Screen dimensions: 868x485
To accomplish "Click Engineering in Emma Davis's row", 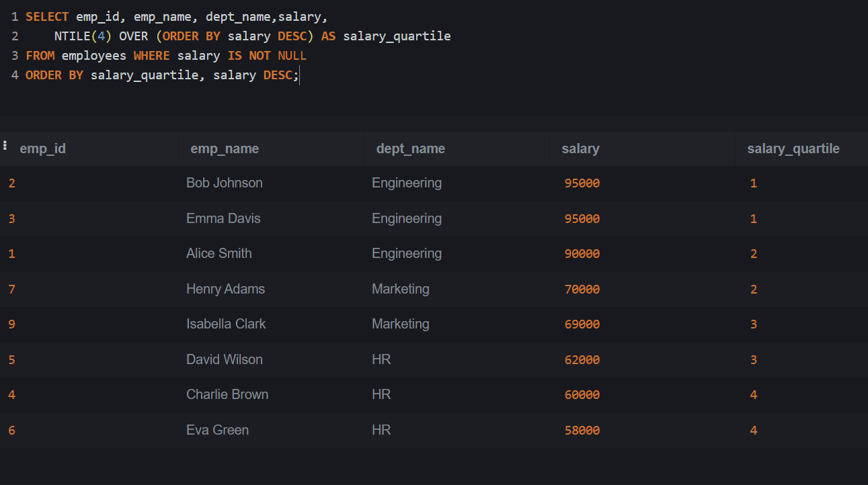I will [407, 218].
